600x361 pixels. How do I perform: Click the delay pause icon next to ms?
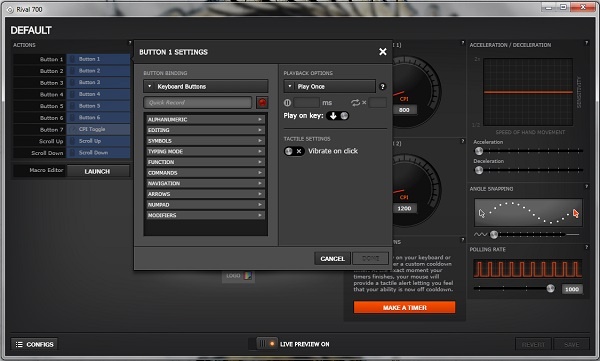pyautogui.click(x=287, y=103)
